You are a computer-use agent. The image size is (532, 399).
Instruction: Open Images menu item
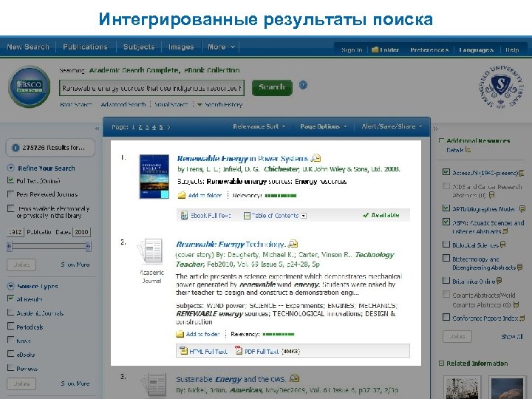pos(181,47)
